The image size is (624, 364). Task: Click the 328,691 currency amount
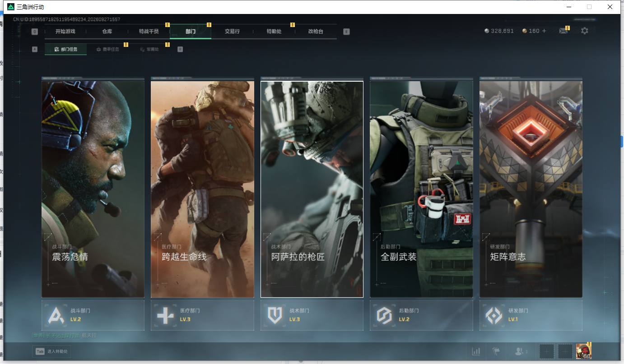coord(503,31)
